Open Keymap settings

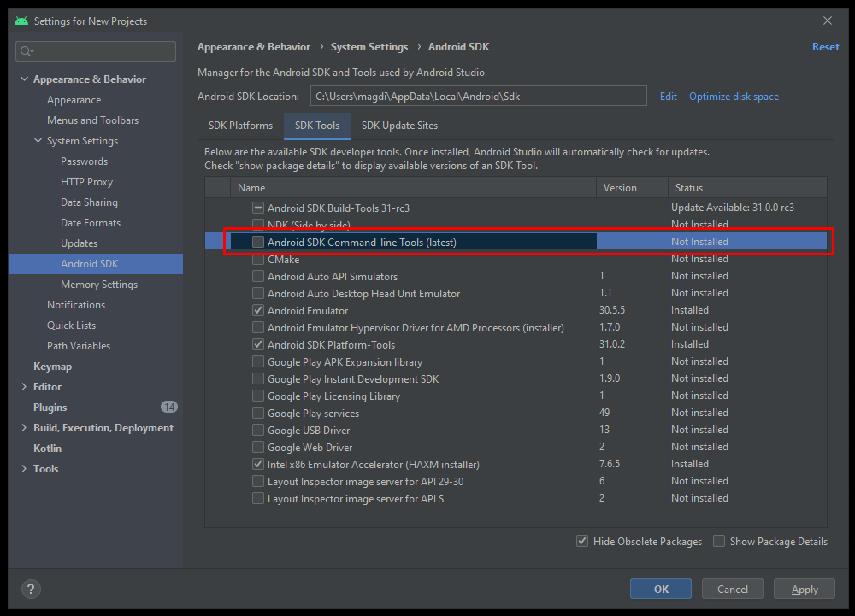pyautogui.click(x=52, y=367)
